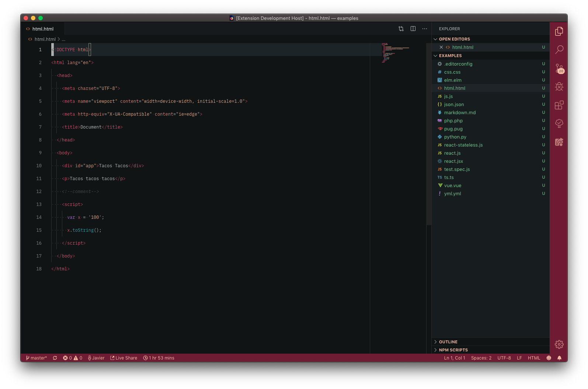588x389 pixels.
Task: Open the Test view icon in activity bar
Action: (x=559, y=123)
